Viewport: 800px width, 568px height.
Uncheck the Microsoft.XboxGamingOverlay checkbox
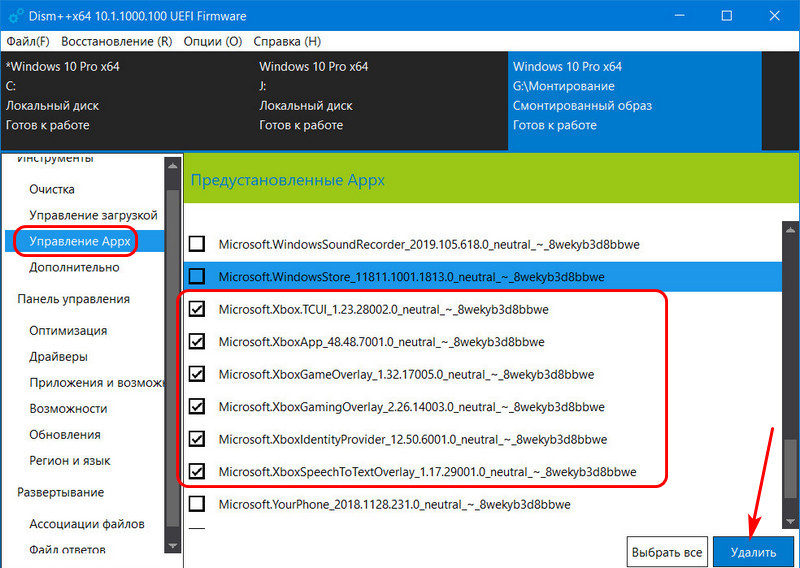click(x=197, y=406)
